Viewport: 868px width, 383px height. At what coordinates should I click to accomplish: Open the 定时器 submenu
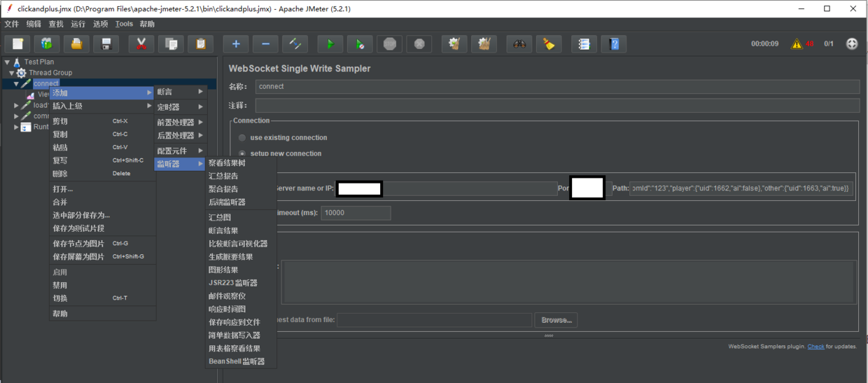pyautogui.click(x=181, y=107)
